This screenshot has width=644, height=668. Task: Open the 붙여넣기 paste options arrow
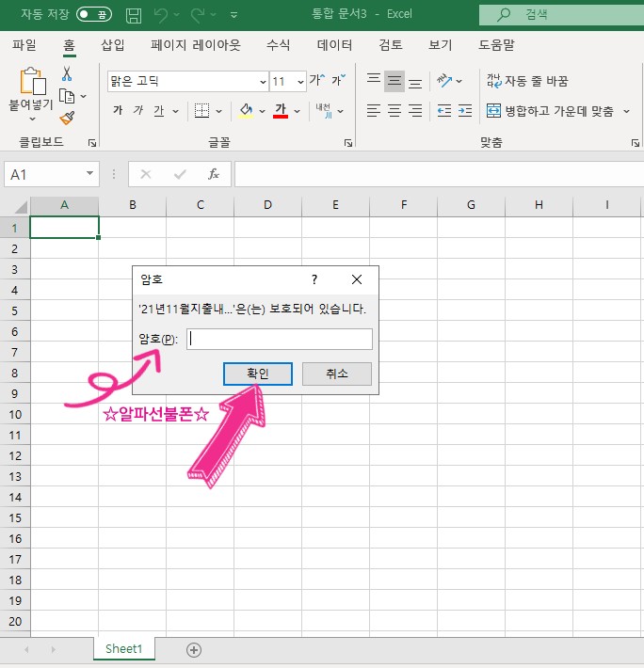click(x=32, y=119)
